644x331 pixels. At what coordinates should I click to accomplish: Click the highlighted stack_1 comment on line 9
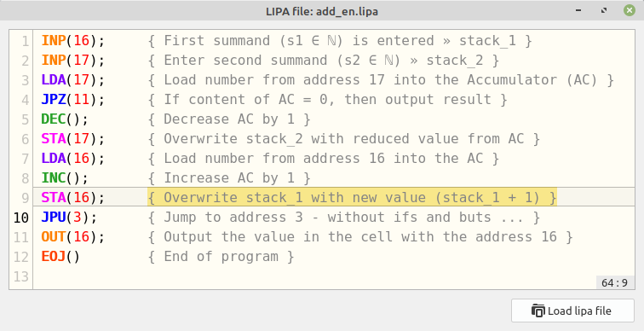click(352, 197)
